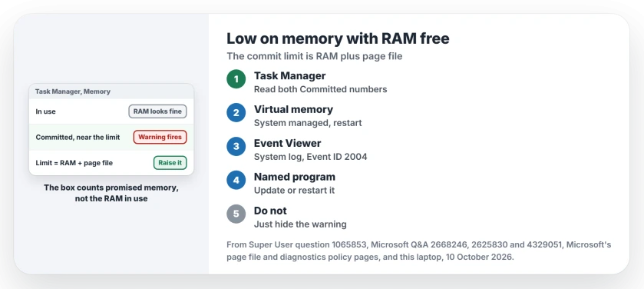Click 'Read both Committed numbers' text
This screenshot has width=644, height=289.
click(x=320, y=89)
